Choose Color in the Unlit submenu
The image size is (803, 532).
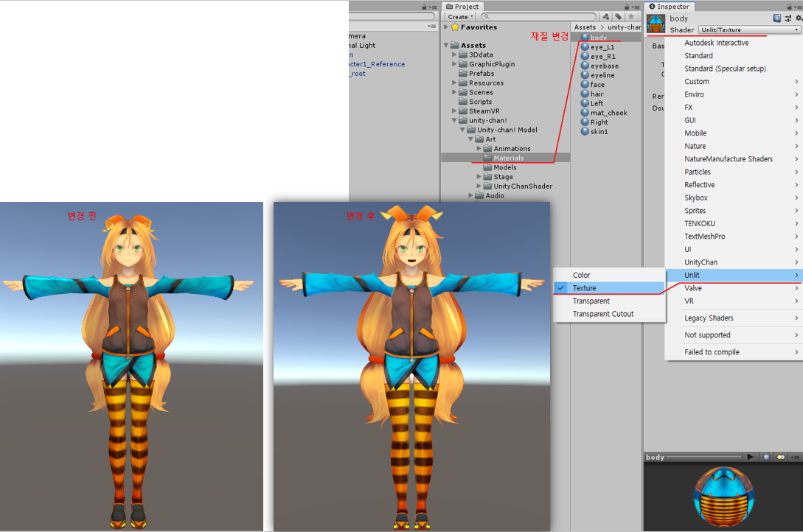coord(609,275)
